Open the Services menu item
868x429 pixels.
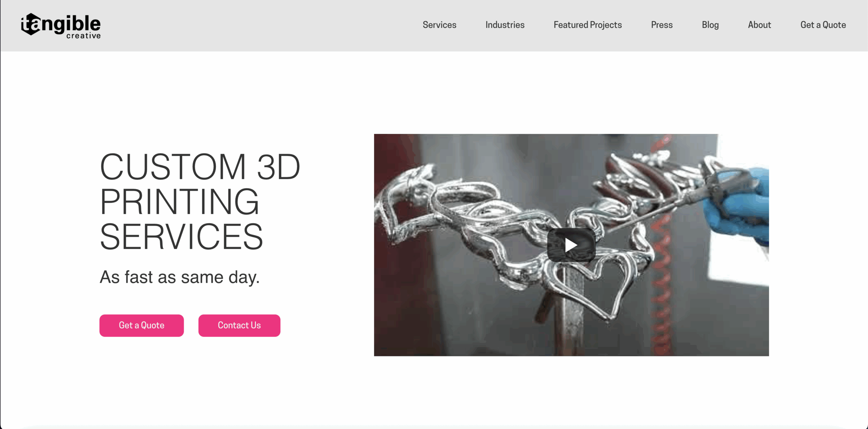click(x=439, y=25)
